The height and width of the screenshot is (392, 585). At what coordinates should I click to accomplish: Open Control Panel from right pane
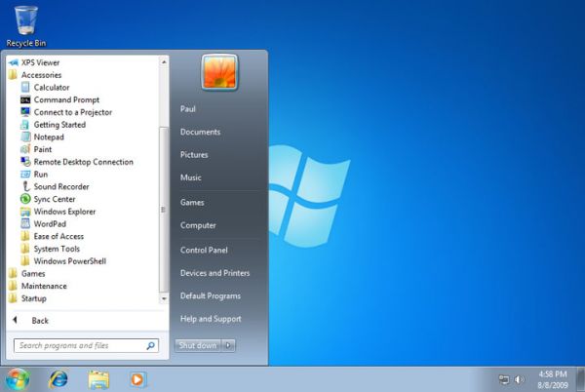[x=204, y=251]
